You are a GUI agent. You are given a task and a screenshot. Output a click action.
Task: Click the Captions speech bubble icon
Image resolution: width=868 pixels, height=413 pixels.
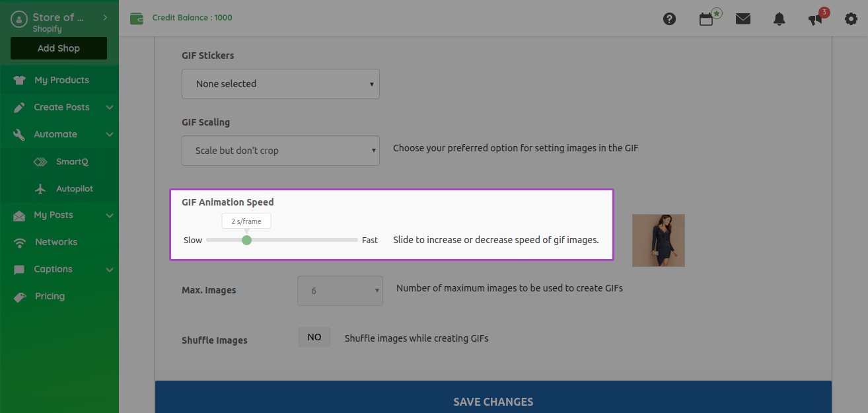[18, 268]
